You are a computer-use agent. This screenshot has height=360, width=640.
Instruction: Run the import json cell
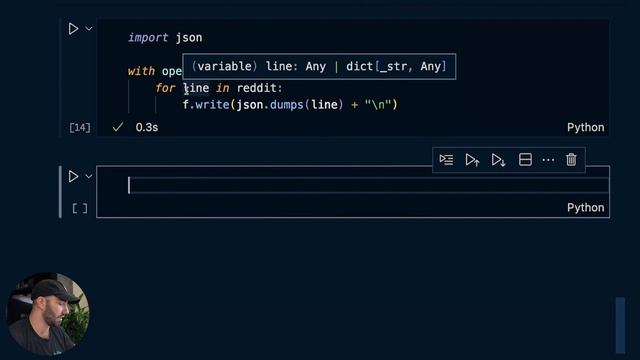[73, 29]
